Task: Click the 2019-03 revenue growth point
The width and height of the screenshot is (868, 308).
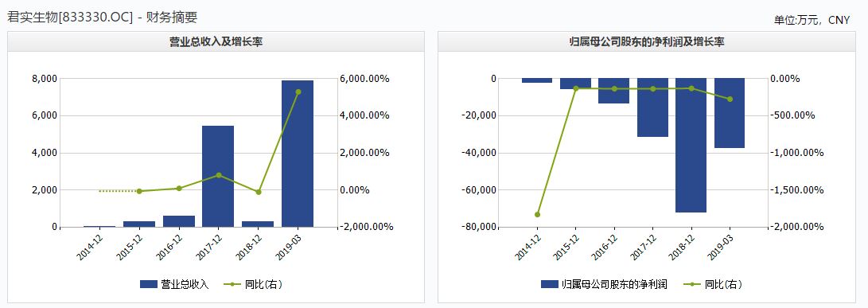Action: click(298, 92)
